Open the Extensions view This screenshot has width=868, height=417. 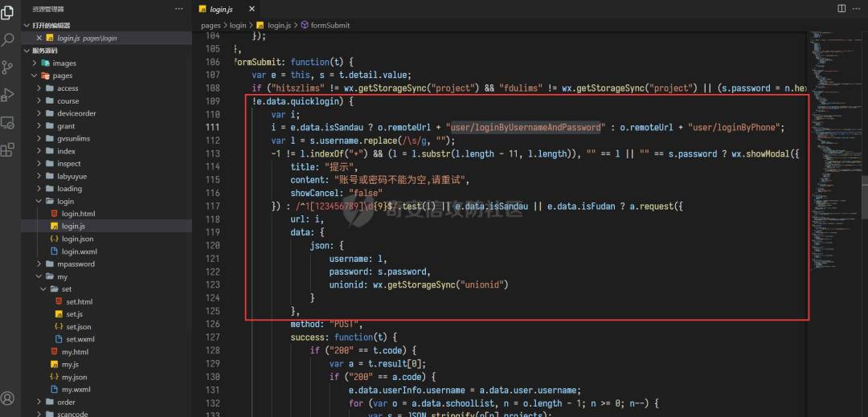(9, 149)
